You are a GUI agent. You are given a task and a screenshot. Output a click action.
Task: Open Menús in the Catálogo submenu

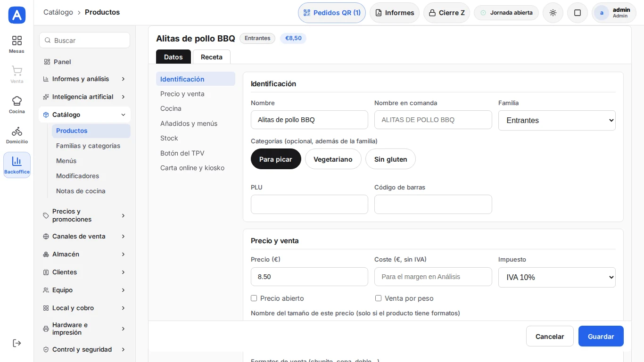[91, 161]
